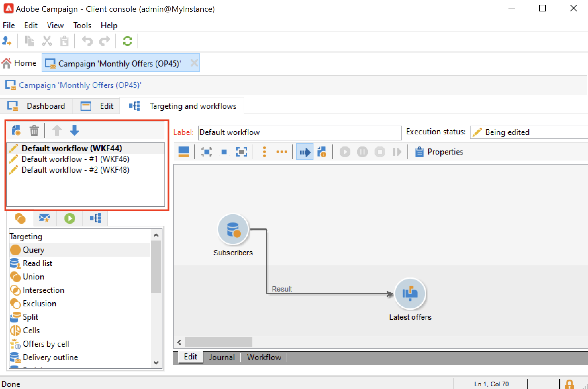The image size is (588, 389).
Task: Click the copy icon in the main toolbar
Action: click(x=29, y=41)
